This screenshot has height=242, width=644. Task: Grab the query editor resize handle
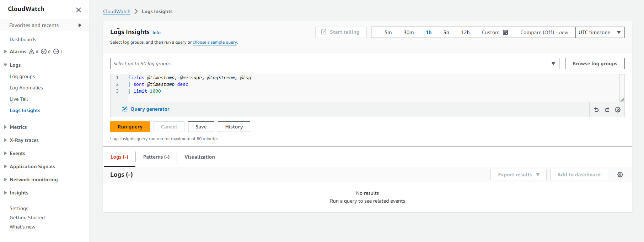[x=622, y=100]
